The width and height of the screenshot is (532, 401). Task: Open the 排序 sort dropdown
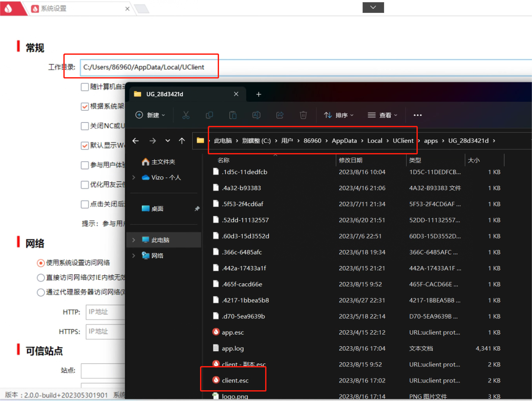[339, 115]
